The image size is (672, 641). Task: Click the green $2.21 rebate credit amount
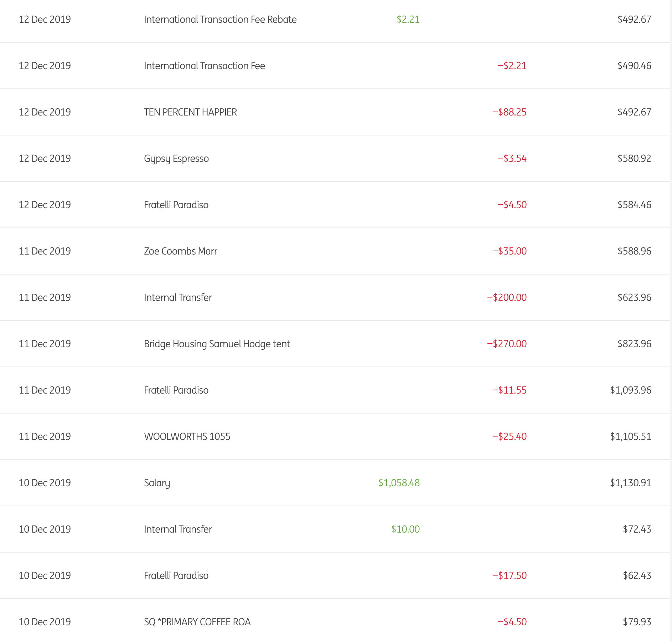pos(408,20)
